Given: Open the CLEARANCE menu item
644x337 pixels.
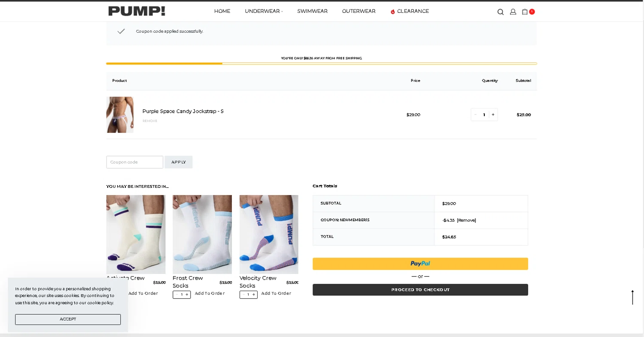Looking at the screenshot, I should (x=410, y=11).
